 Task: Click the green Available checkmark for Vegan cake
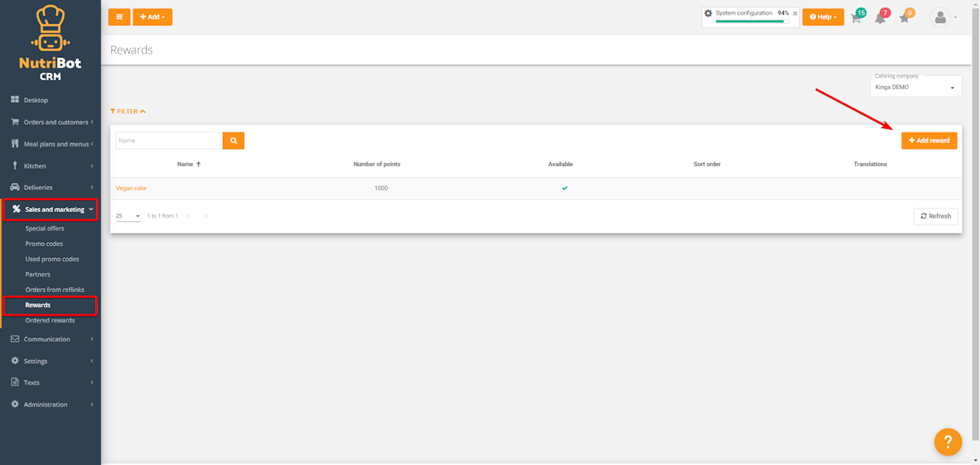[x=565, y=188]
